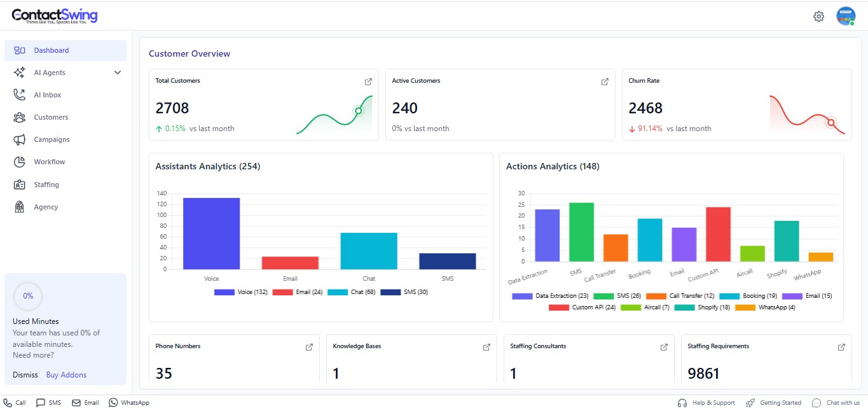Open Phone Numbers external link icon

(x=309, y=347)
